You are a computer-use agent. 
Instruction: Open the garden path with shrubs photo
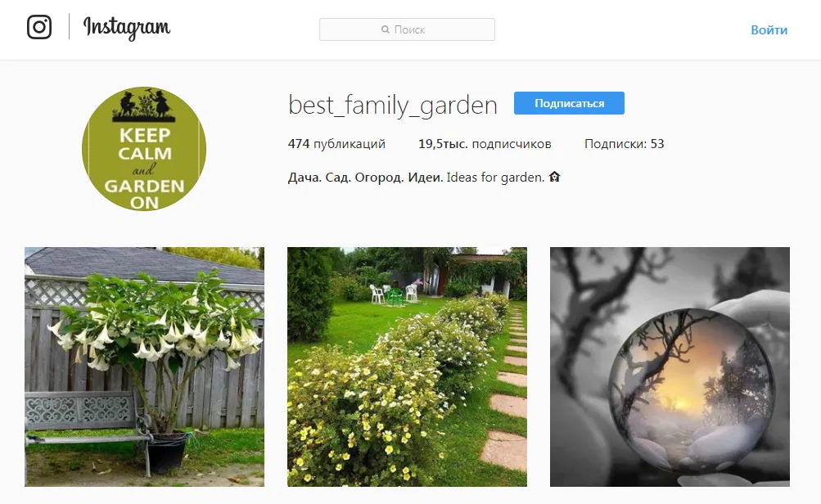click(x=407, y=367)
